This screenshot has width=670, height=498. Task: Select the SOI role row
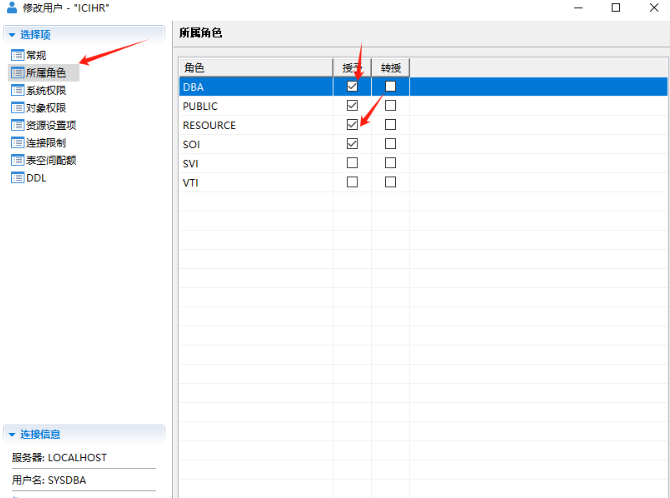tap(423, 144)
